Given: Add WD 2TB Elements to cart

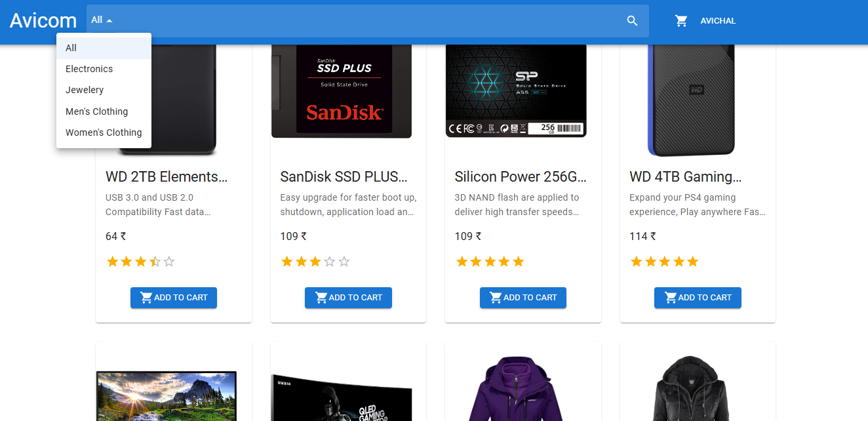Looking at the screenshot, I should coord(174,298).
